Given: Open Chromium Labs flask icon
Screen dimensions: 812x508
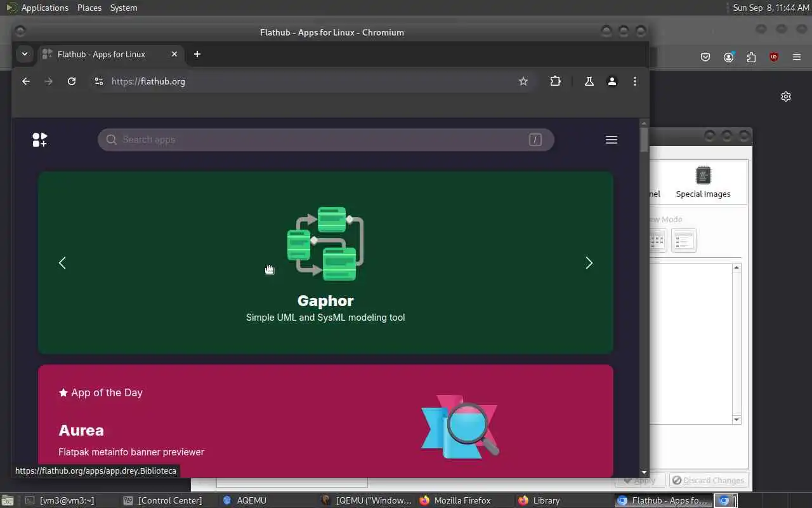Looking at the screenshot, I should [589, 81].
